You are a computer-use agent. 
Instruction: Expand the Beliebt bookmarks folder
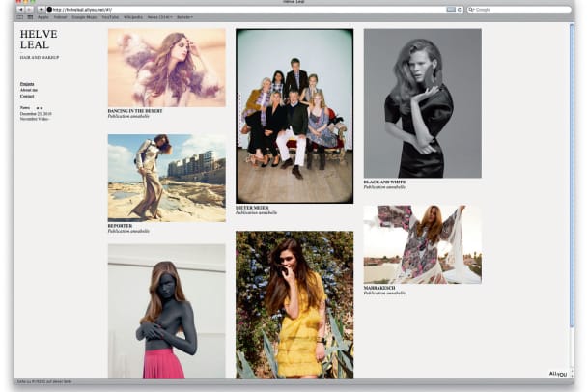coord(184,17)
